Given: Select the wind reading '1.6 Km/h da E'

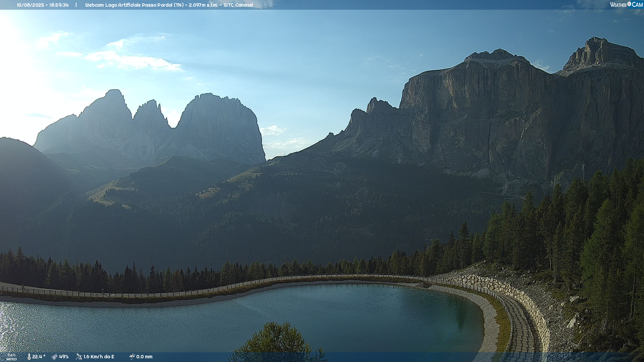Looking at the screenshot, I should click(x=99, y=357).
